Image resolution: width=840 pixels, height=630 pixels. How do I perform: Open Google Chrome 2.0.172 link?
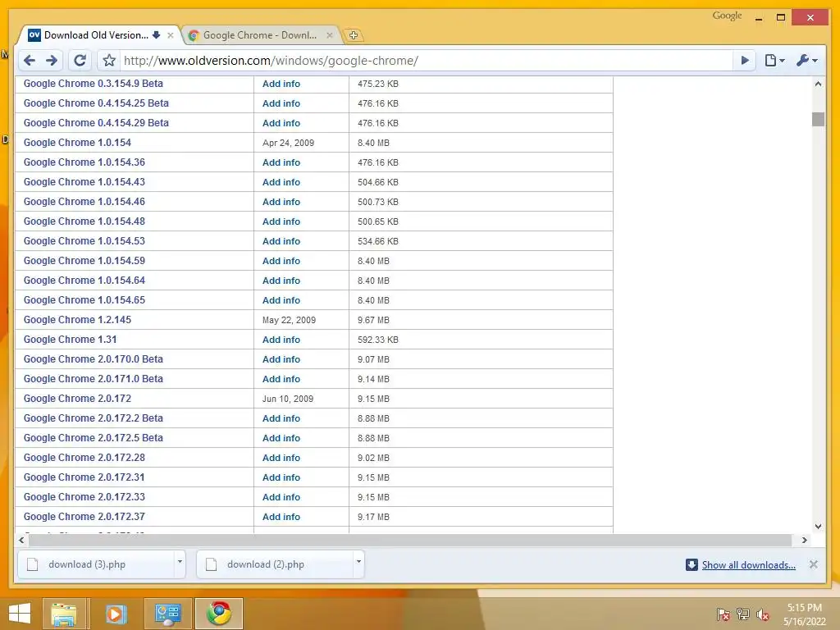tap(77, 399)
